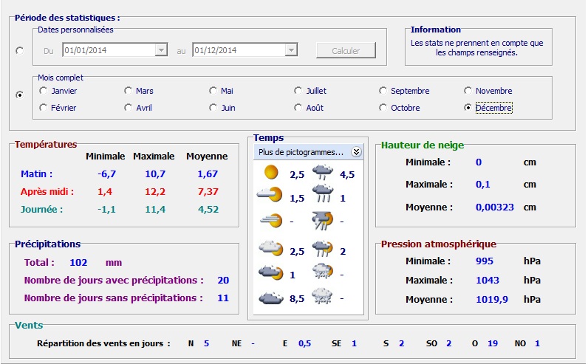Screen dimensions: 588x364
Task: Click the overcast cloud pictogram valued 8,5
Action: [x=271, y=298]
